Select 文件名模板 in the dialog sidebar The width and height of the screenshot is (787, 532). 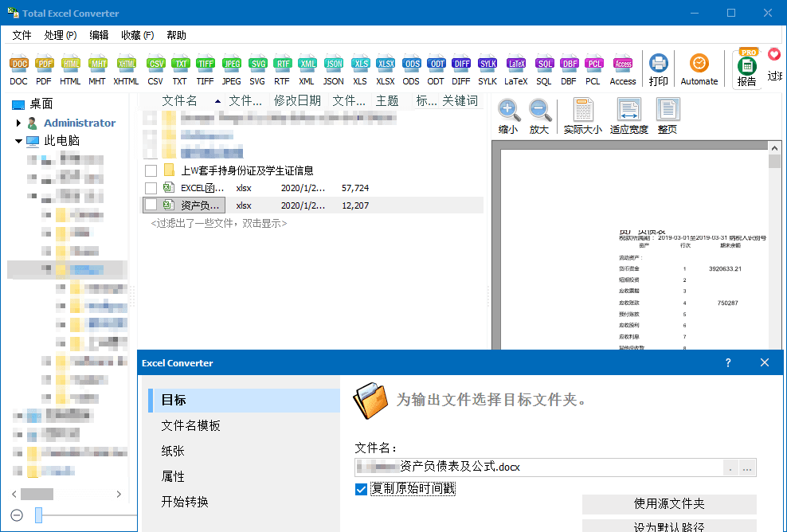[x=191, y=425]
